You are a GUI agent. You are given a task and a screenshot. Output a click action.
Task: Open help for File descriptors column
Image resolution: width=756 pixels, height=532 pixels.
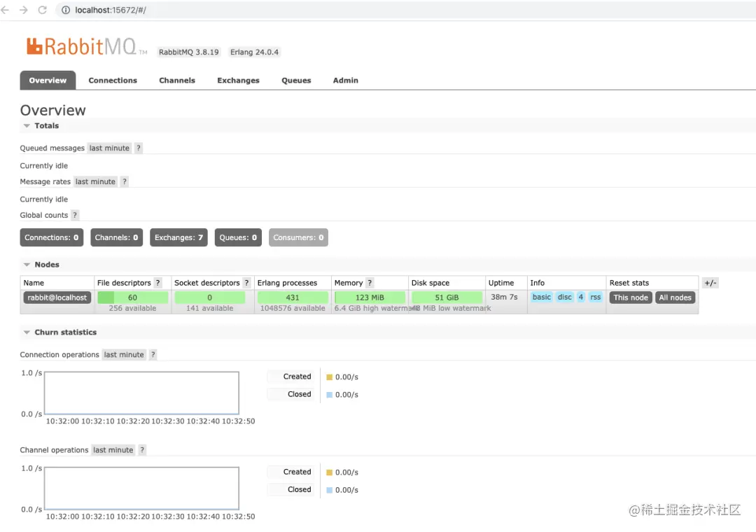157,283
